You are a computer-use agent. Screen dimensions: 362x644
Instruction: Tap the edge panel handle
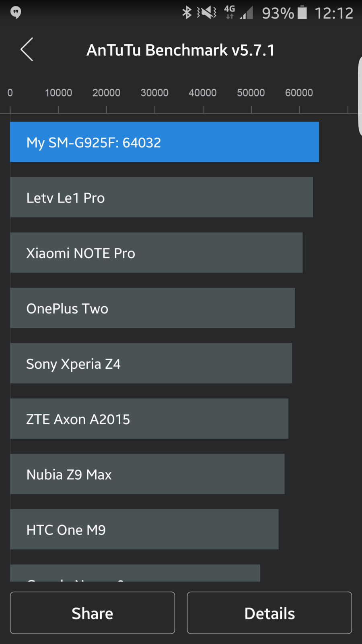click(359, 97)
